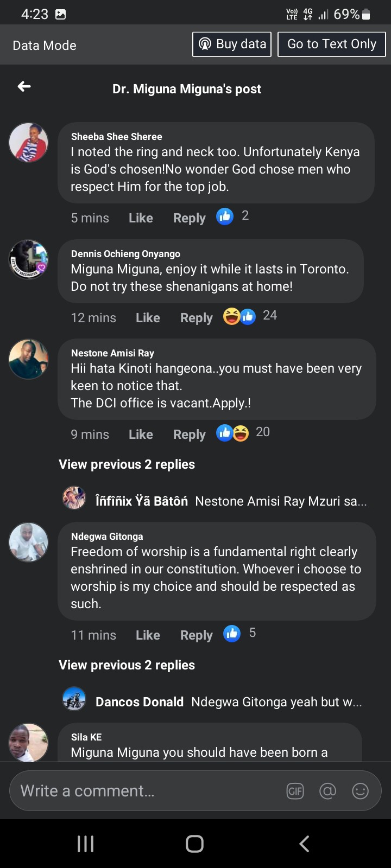Expand previous 2 replies under Nestone's comment
The height and width of the screenshot is (868, 391).
click(127, 464)
